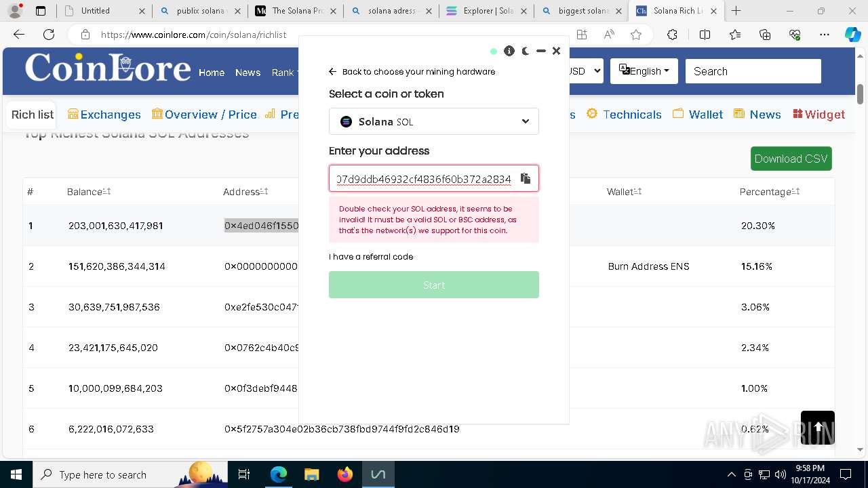The height and width of the screenshot is (488, 868).
Task: Open the USD currency dropdown
Action: [586, 71]
